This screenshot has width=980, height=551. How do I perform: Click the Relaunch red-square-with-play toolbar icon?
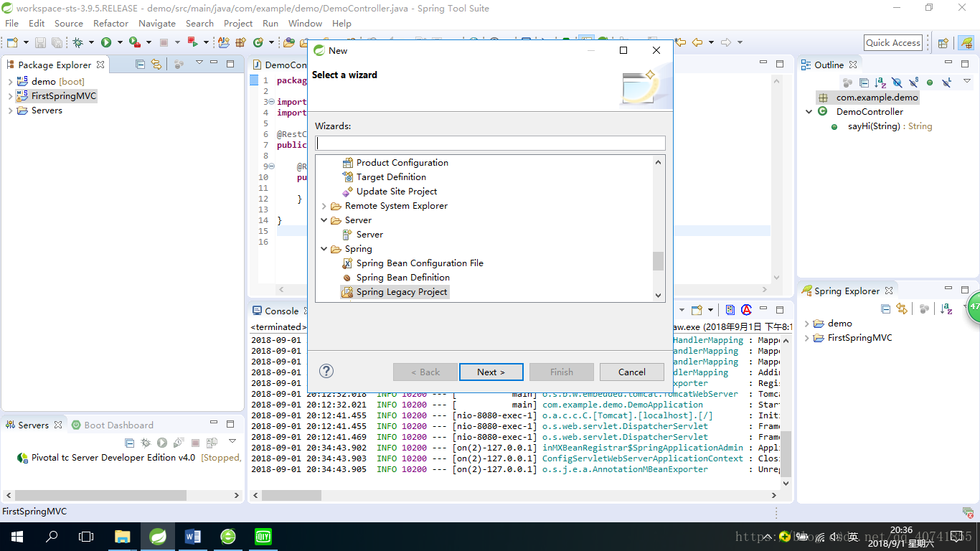[192, 43]
